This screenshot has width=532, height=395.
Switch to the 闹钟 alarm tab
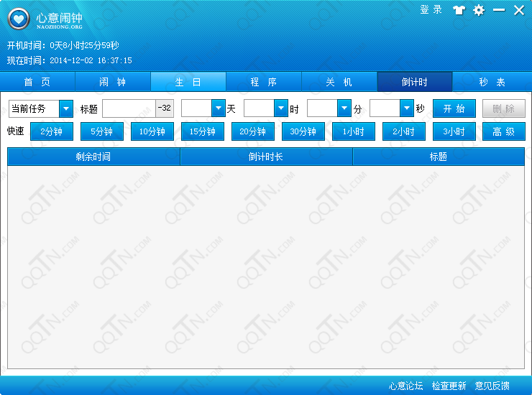click(x=113, y=82)
